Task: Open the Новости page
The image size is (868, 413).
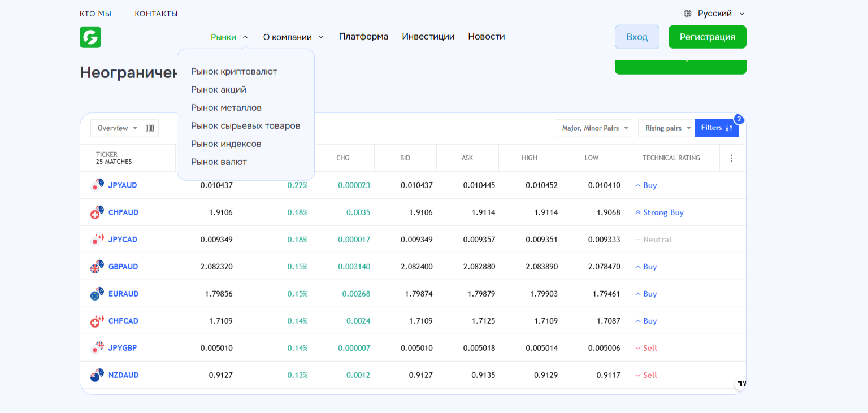Action: click(487, 37)
